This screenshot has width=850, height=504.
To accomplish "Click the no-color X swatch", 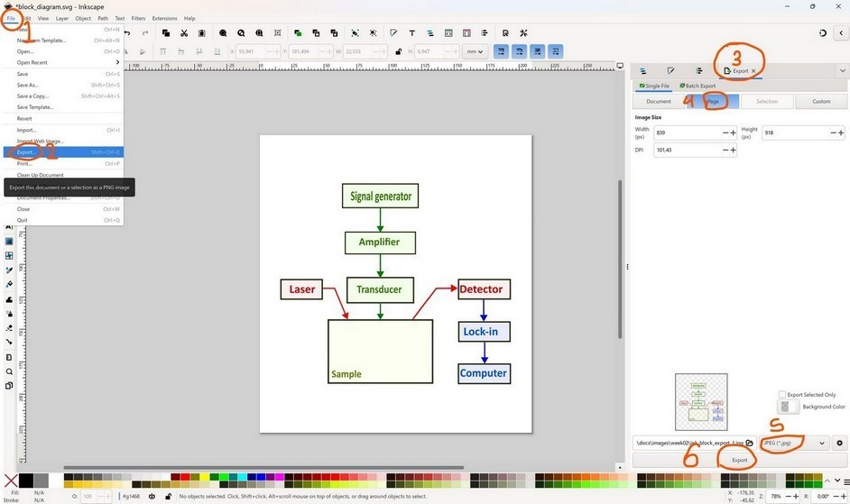I will [11, 481].
